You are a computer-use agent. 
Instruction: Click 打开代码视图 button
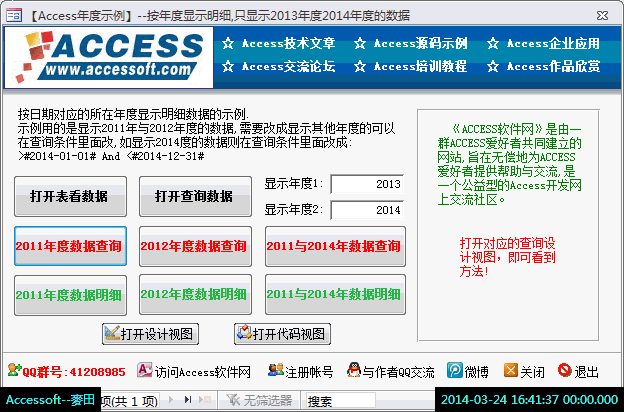(283, 334)
